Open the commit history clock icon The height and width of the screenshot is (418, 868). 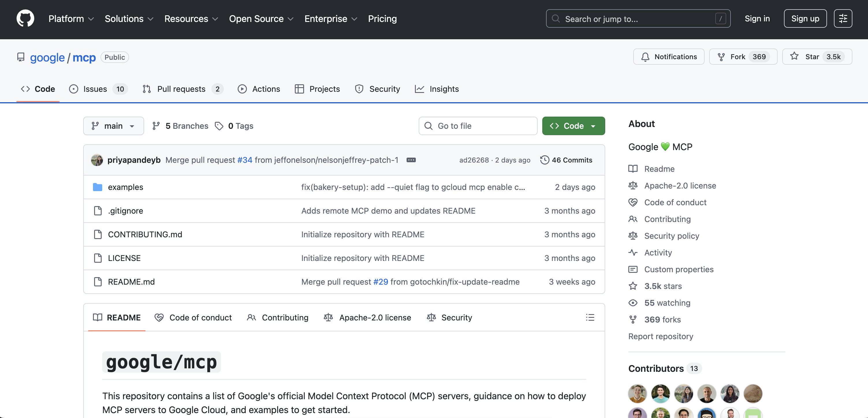click(545, 160)
